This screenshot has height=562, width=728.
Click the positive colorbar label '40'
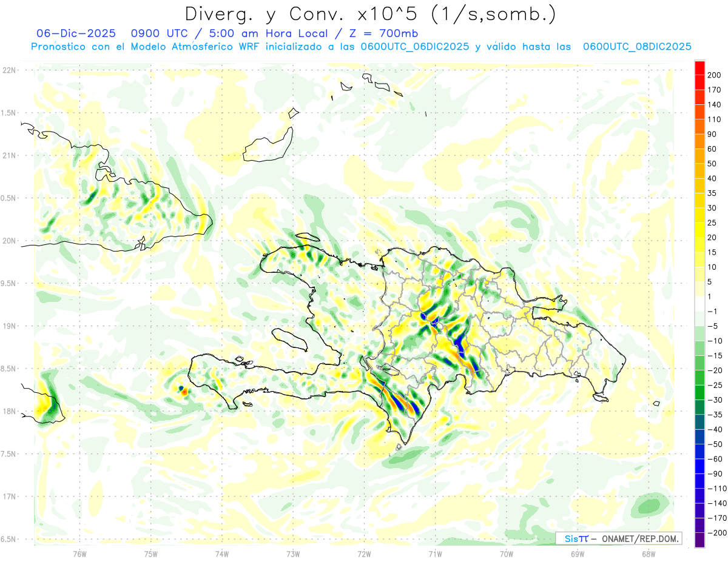point(712,178)
